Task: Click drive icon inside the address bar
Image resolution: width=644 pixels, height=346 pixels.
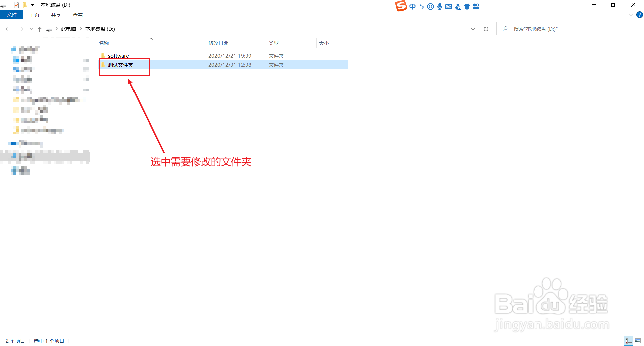Action: click(49, 29)
